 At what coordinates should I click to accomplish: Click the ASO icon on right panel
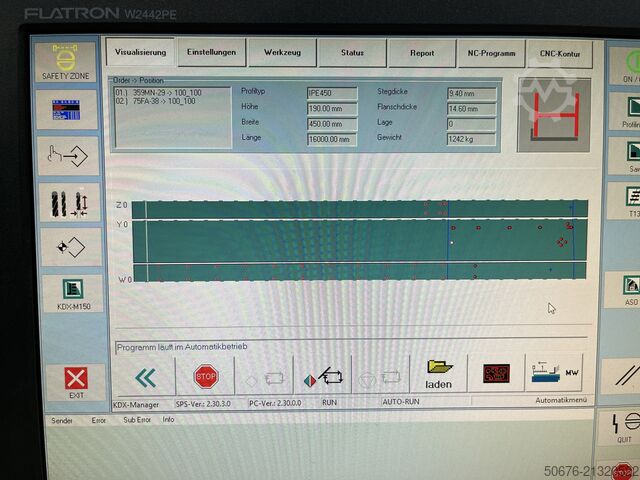(x=629, y=290)
